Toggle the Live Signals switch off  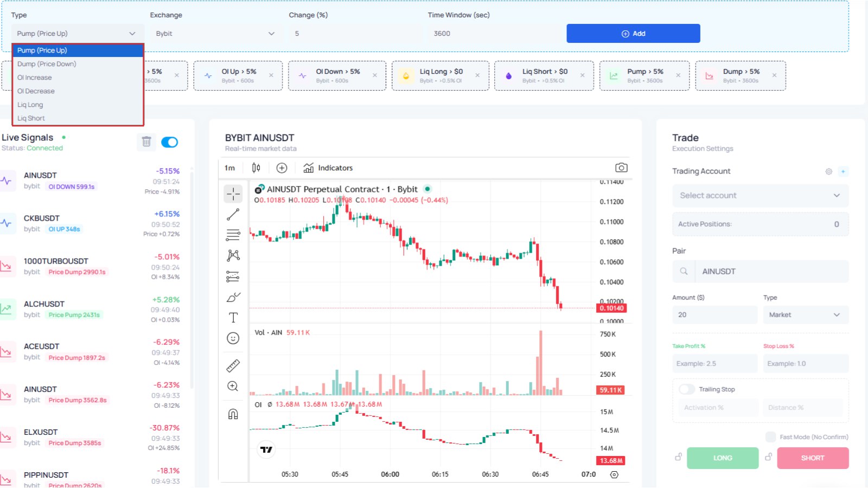coord(170,142)
